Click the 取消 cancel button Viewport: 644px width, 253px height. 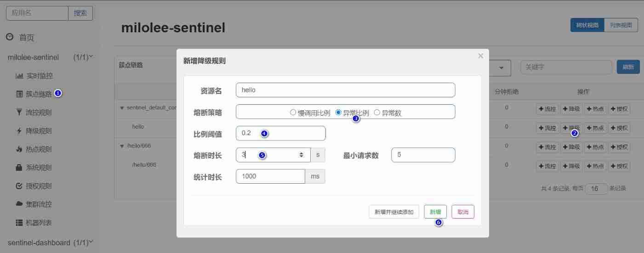462,212
